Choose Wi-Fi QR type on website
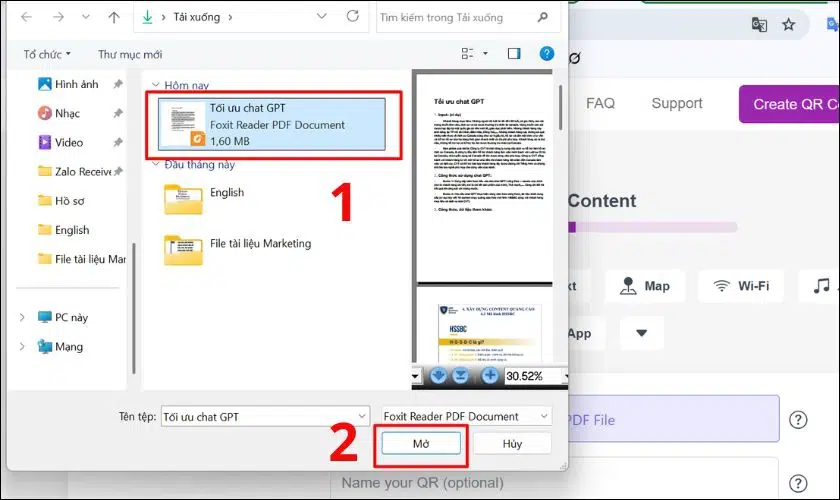The height and width of the screenshot is (500, 840). (741, 286)
